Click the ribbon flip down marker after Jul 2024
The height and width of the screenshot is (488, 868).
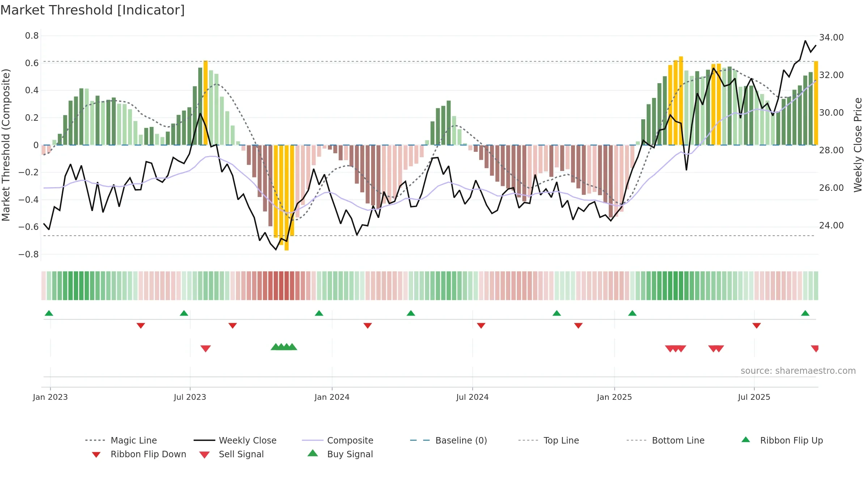[x=481, y=326]
